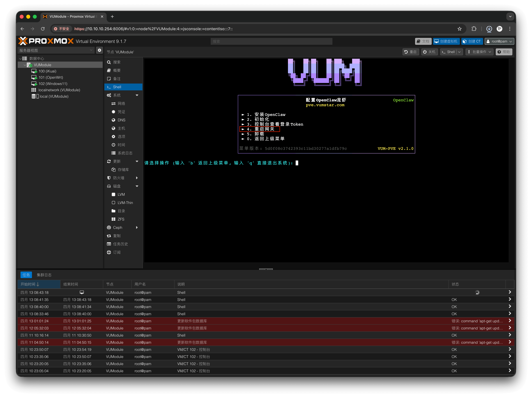Click the browser address bar URL
The height and width of the screenshot is (398, 532).
tap(153, 29)
